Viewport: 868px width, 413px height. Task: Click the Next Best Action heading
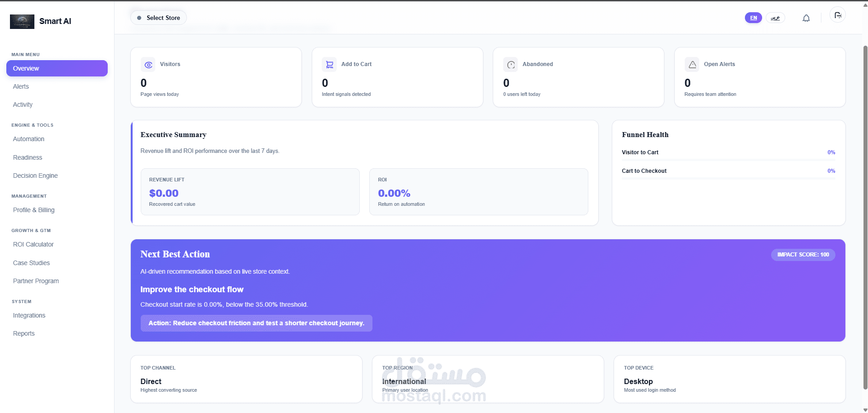[175, 254]
